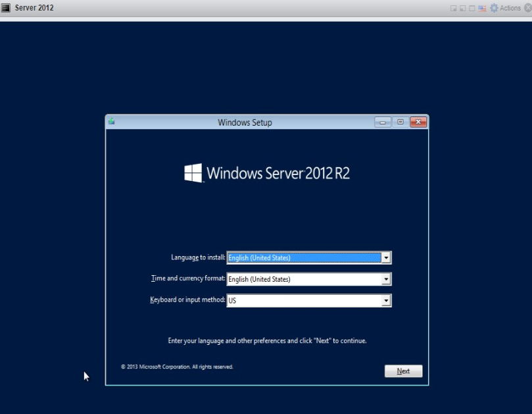Click the Windows Setup title bar icon
The height and width of the screenshot is (414, 532).
(111, 121)
